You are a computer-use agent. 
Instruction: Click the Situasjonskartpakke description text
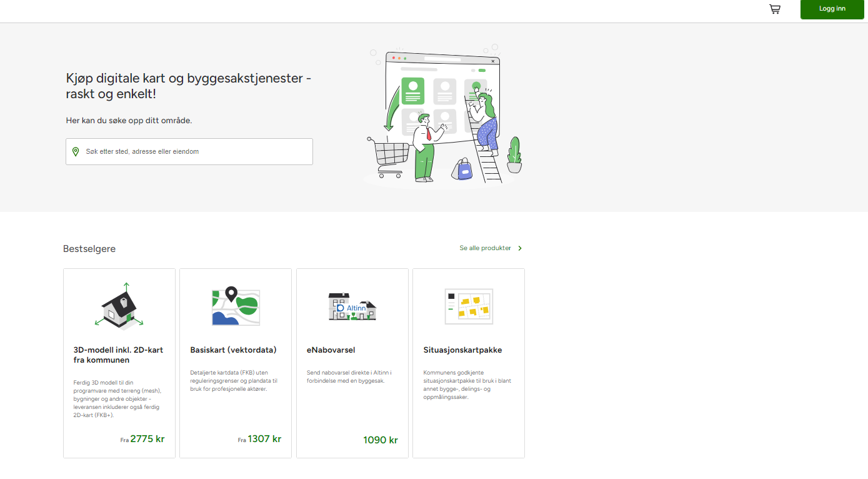[x=467, y=385]
